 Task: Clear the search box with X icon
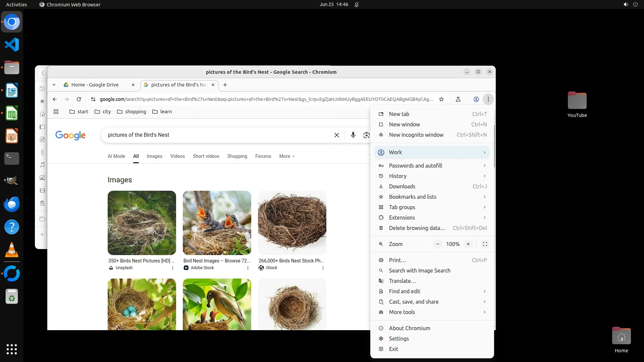point(336,135)
